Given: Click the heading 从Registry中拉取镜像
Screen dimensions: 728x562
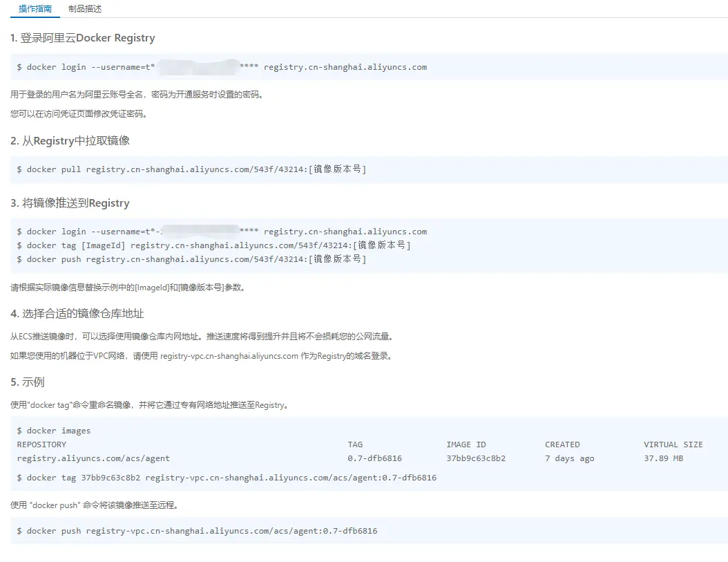Looking at the screenshot, I should [x=70, y=141].
